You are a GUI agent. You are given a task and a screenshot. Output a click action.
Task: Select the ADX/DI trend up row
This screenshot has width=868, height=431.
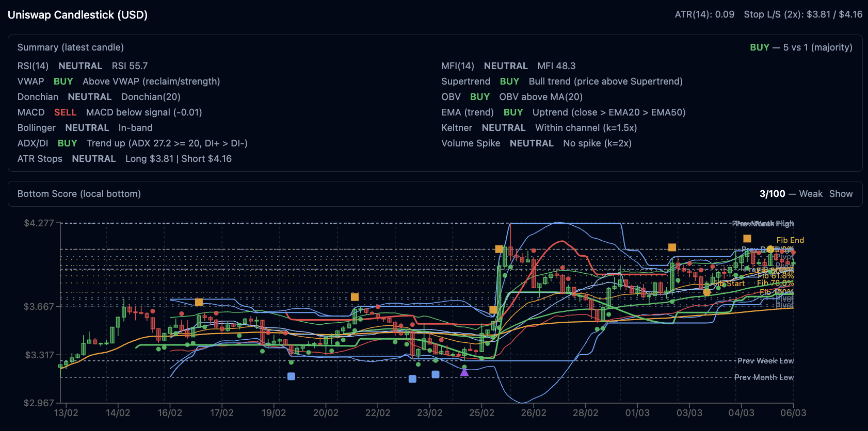point(132,143)
